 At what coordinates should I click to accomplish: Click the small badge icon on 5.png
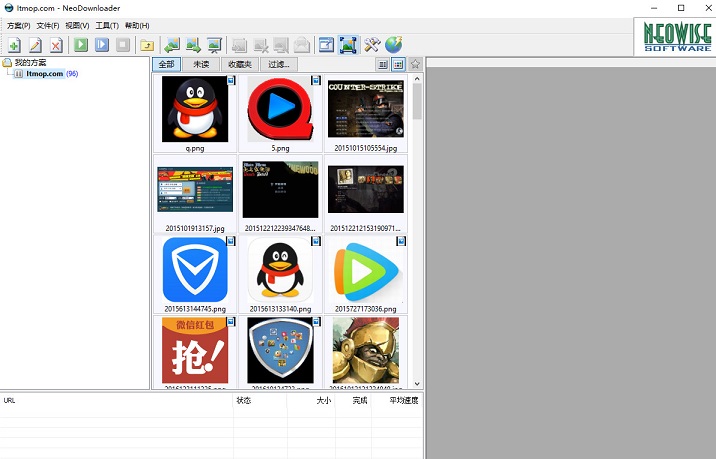(x=316, y=80)
